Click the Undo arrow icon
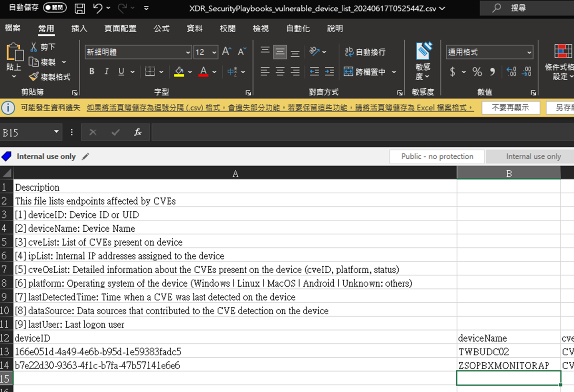 [97, 8]
